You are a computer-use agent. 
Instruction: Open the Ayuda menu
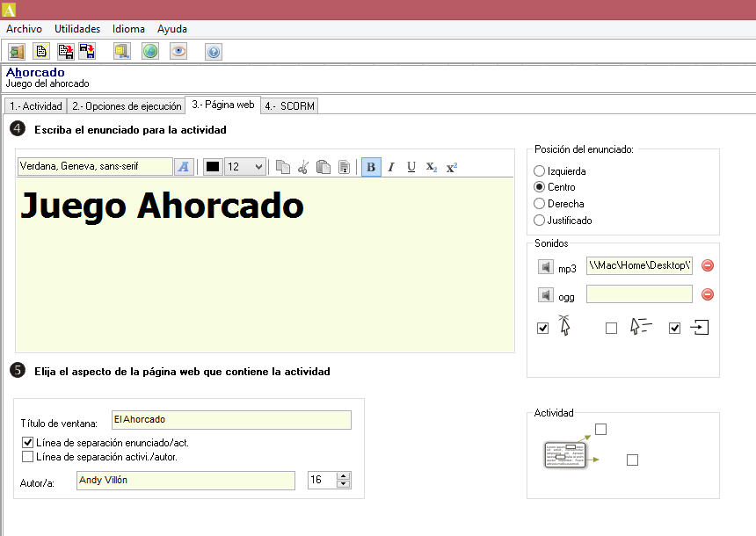[172, 29]
